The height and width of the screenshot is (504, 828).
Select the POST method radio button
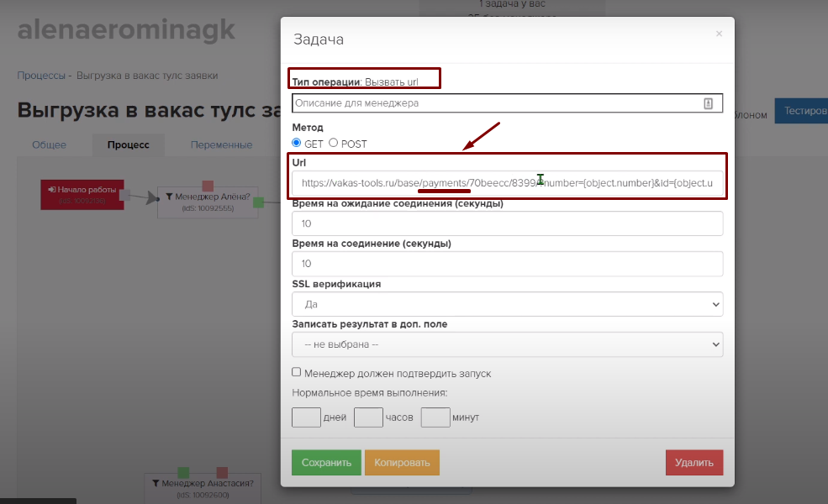334,144
